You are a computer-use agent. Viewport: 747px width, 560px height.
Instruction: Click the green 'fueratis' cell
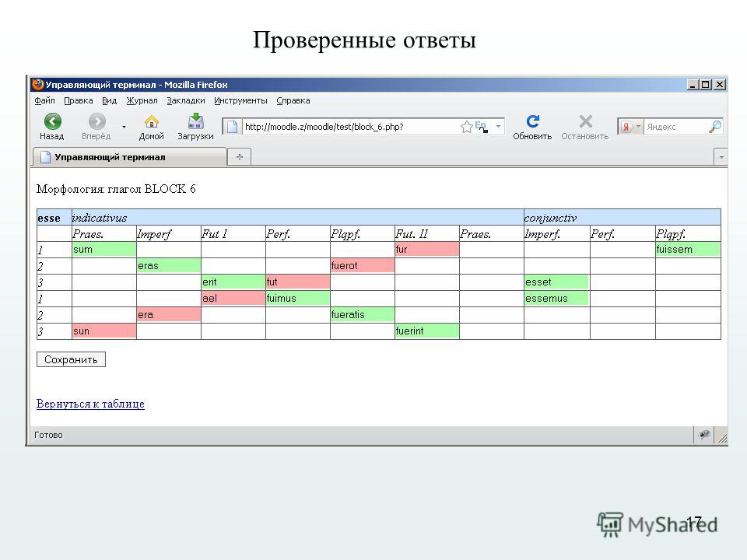tap(362, 315)
